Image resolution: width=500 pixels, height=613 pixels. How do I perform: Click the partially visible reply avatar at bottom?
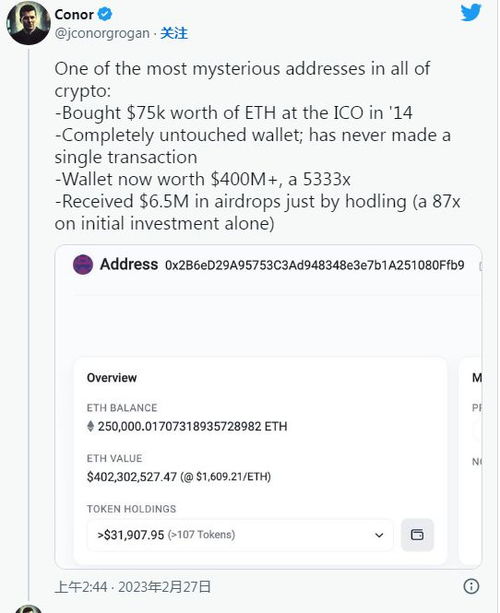28,609
